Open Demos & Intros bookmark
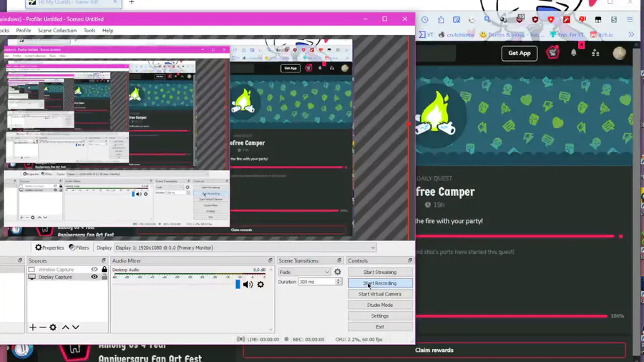Viewport: 644px width, 362px height. pyautogui.click(x=512, y=35)
